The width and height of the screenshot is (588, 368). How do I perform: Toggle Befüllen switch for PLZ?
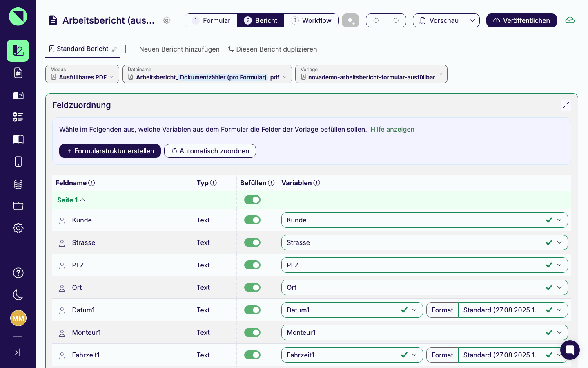pos(252,265)
